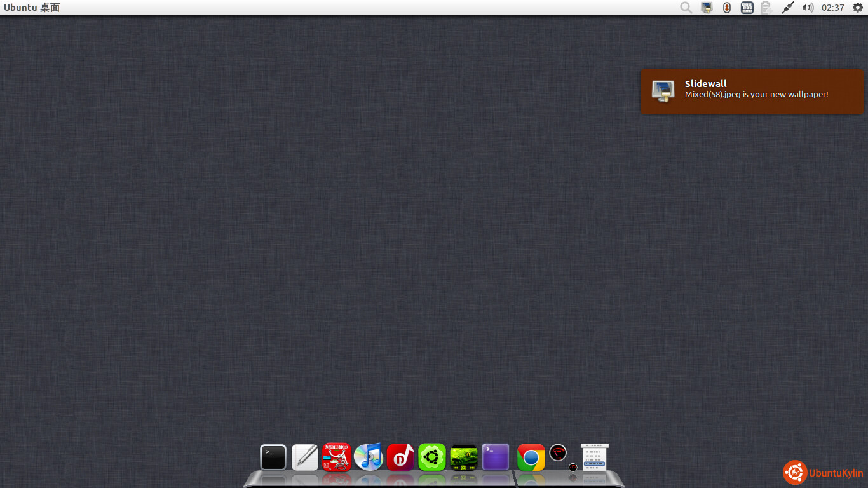Open the Slidewall wallpaper indicator menu
Viewport: 868px width, 488px height.
[707, 8]
